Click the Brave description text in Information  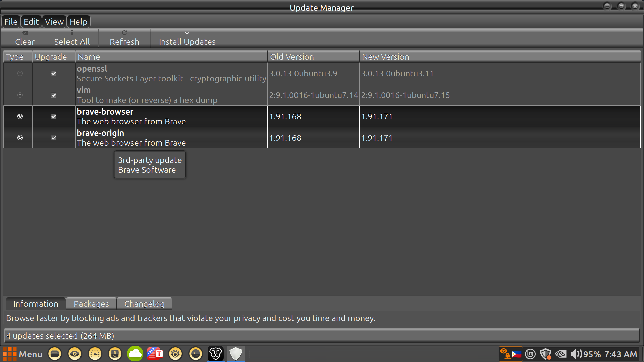(x=191, y=318)
